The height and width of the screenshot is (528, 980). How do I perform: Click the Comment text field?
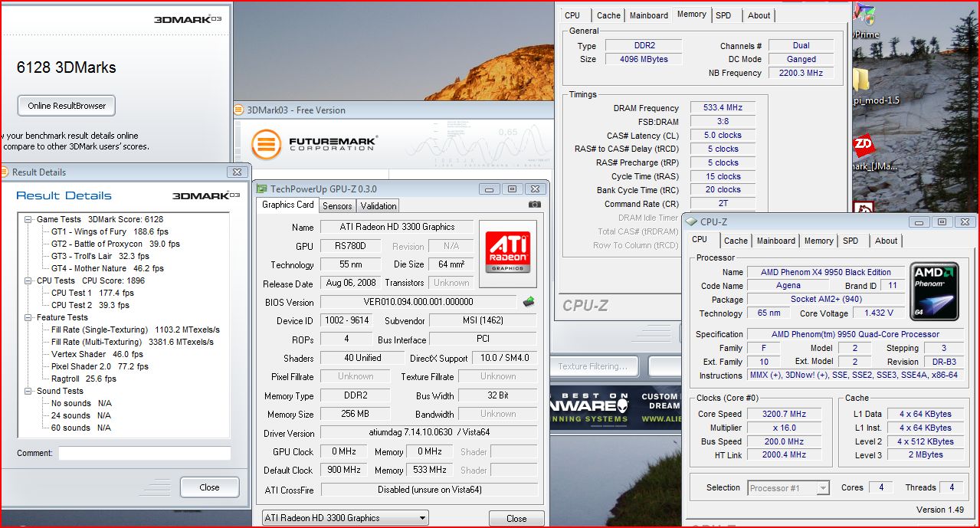click(145, 453)
